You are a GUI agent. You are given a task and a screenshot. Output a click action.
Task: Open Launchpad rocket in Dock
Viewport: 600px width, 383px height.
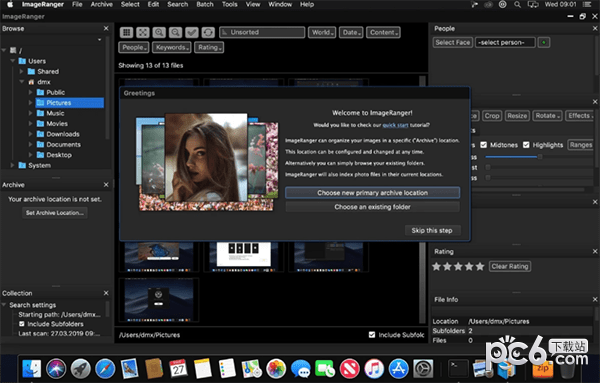80,369
